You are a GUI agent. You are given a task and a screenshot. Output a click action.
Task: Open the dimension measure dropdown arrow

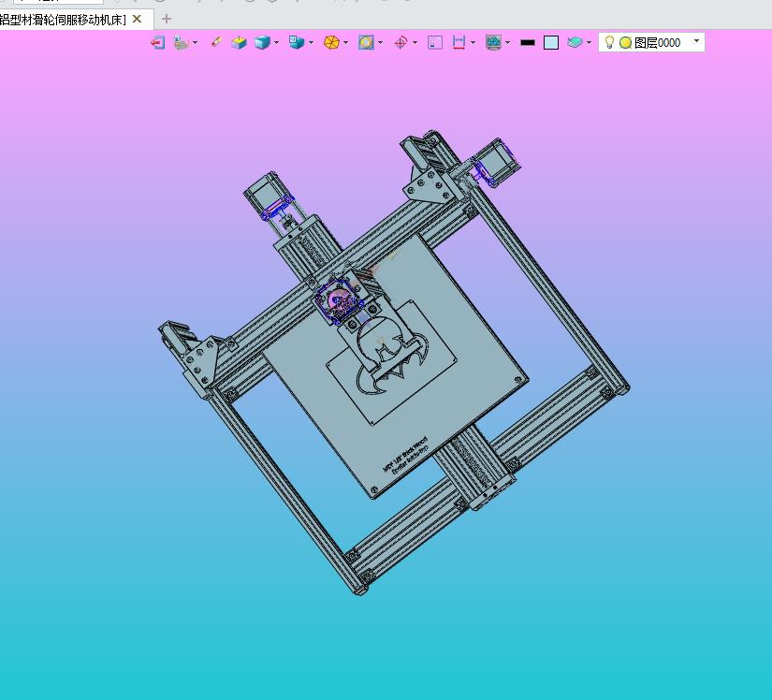point(473,43)
